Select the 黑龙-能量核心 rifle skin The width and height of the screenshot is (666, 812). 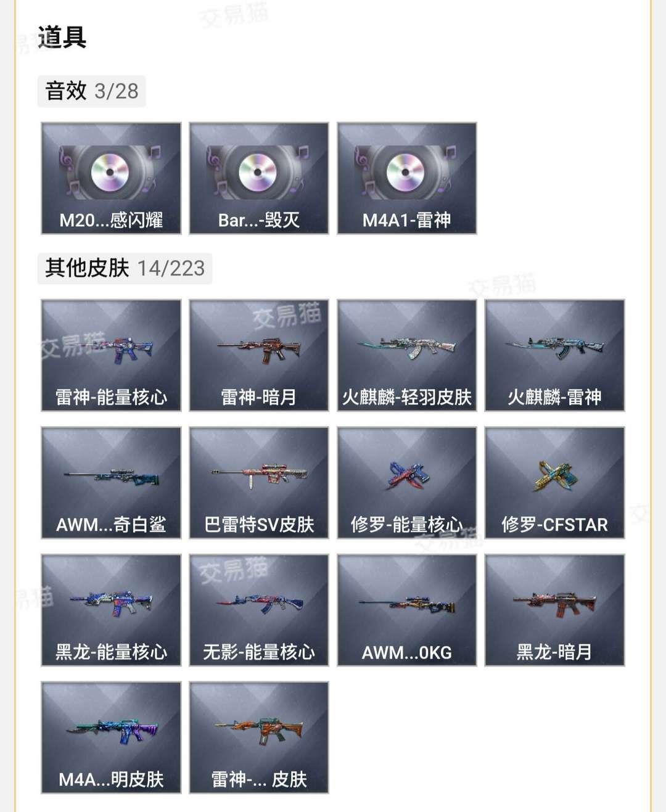click(x=111, y=610)
